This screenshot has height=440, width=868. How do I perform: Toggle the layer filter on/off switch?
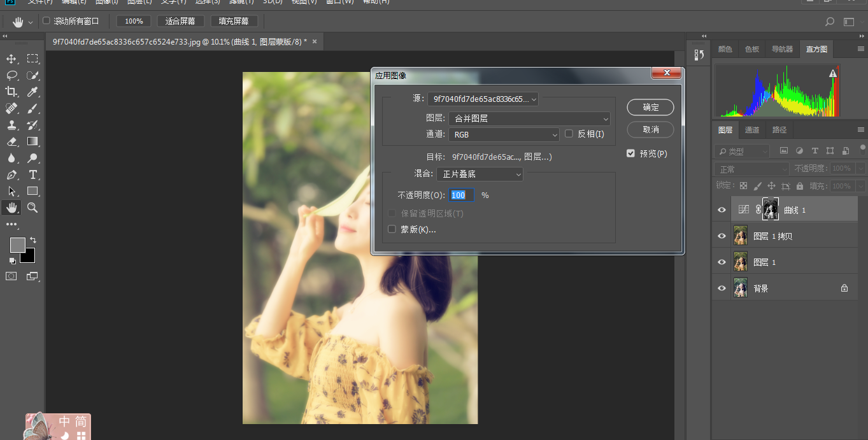[862, 150]
